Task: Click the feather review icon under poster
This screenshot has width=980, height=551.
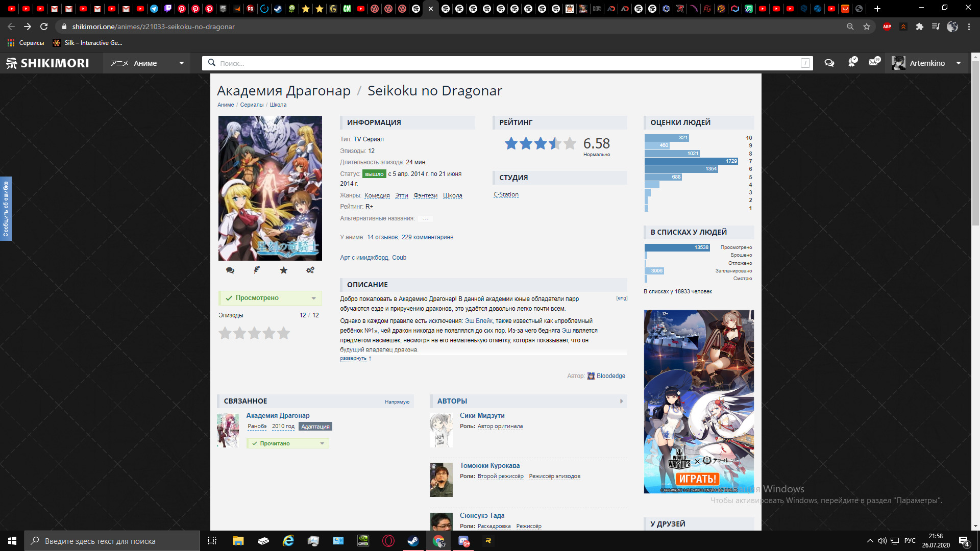Action: [257, 270]
